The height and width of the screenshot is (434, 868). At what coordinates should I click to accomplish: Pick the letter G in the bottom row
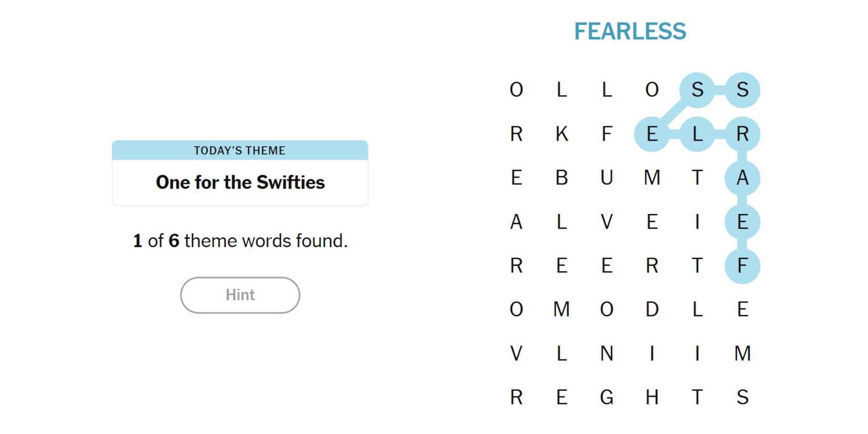point(607,397)
